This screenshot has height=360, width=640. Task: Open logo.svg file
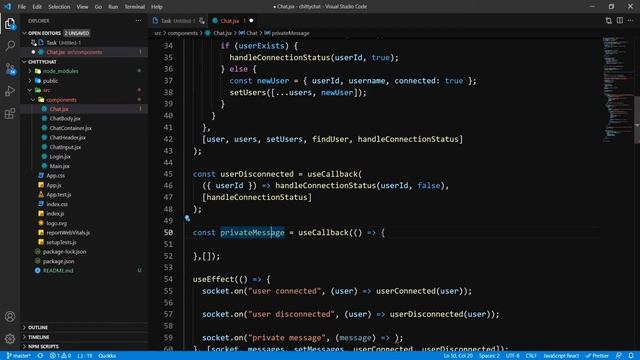point(56,223)
